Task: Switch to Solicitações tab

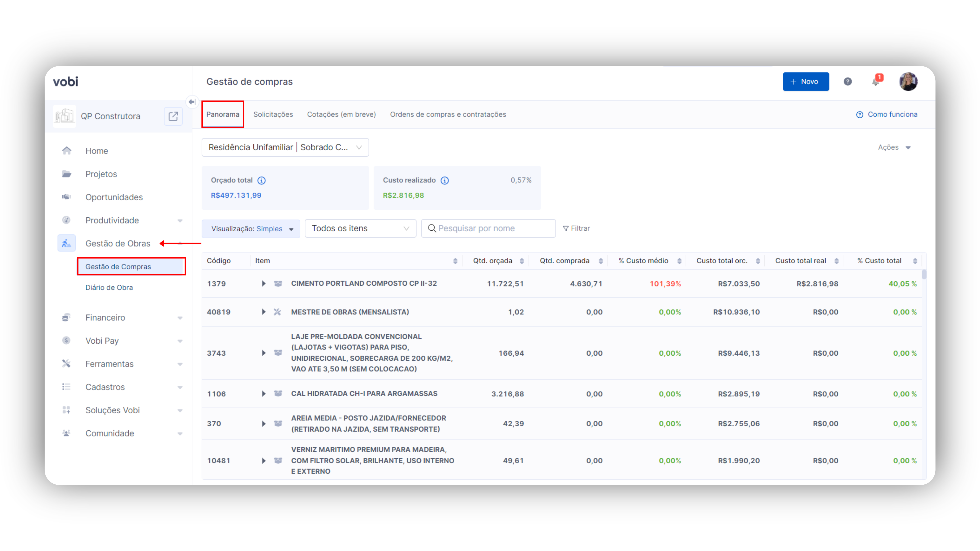Action: coord(273,115)
